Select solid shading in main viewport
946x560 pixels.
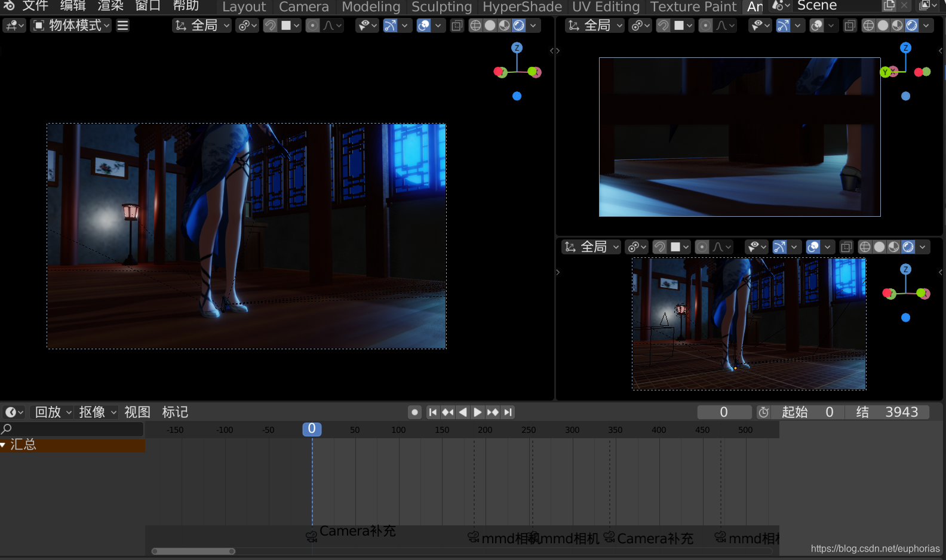490,26
